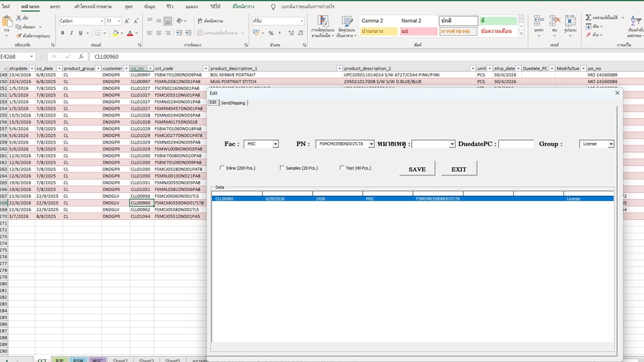Click the percent style icon
Image resolution: width=644 pixels, height=362 pixels.
tap(271, 33)
